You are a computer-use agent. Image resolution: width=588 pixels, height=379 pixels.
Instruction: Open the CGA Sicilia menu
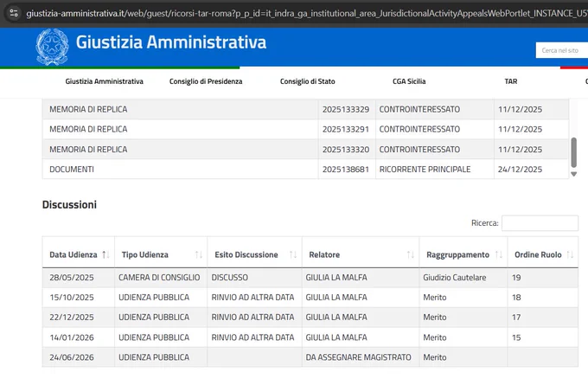point(409,81)
